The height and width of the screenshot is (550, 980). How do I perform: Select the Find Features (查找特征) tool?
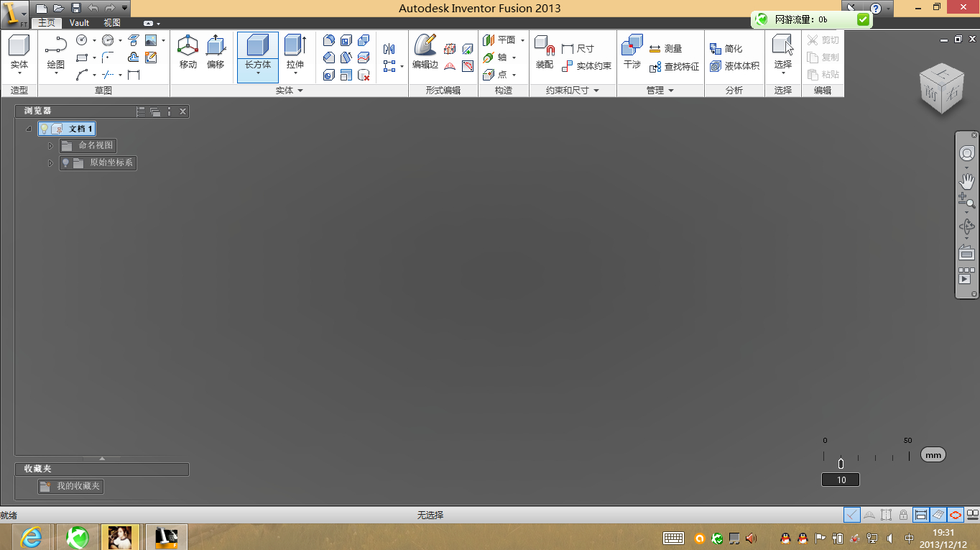pyautogui.click(x=674, y=67)
